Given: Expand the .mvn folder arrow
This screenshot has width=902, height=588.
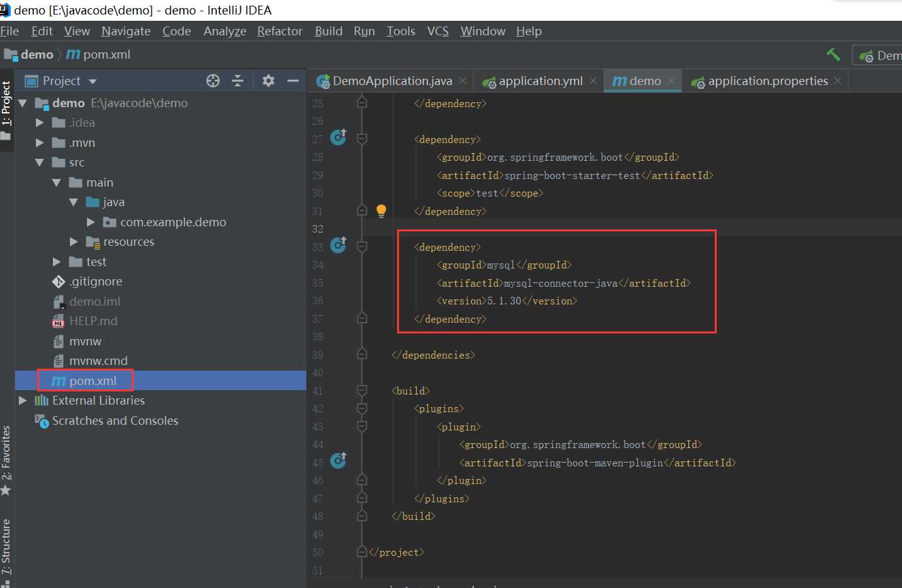Looking at the screenshot, I should click(40, 142).
